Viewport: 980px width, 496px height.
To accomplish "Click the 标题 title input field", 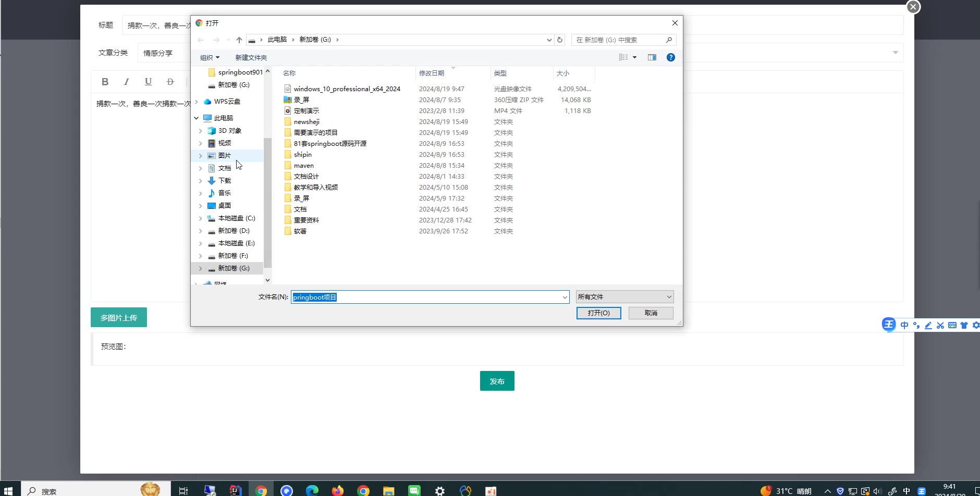I will tap(512, 25).
